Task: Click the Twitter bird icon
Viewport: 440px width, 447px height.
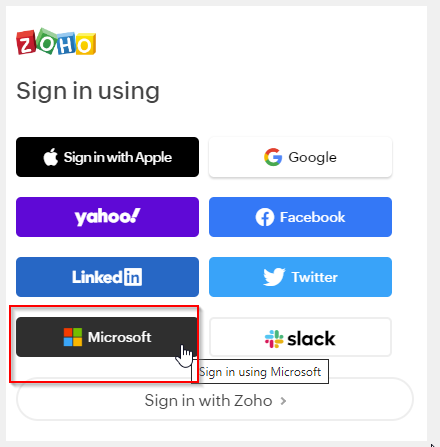Action: pyautogui.click(x=274, y=277)
